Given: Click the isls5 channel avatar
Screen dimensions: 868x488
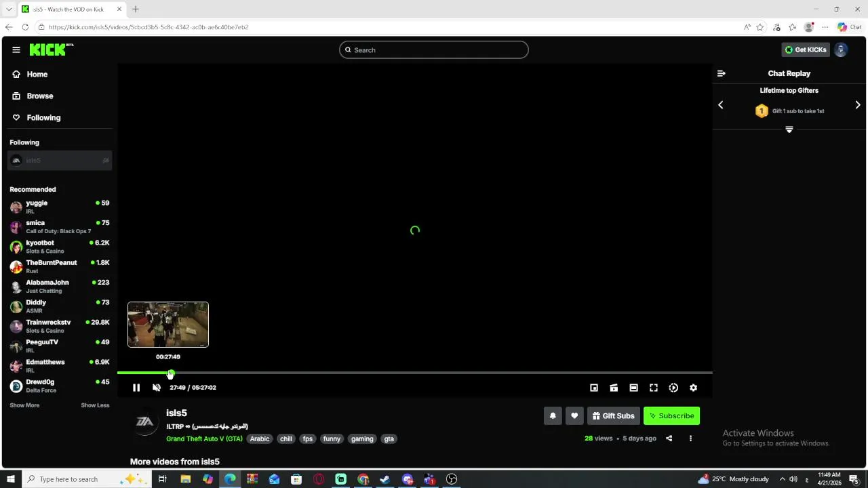Looking at the screenshot, I should coord(145,422).
